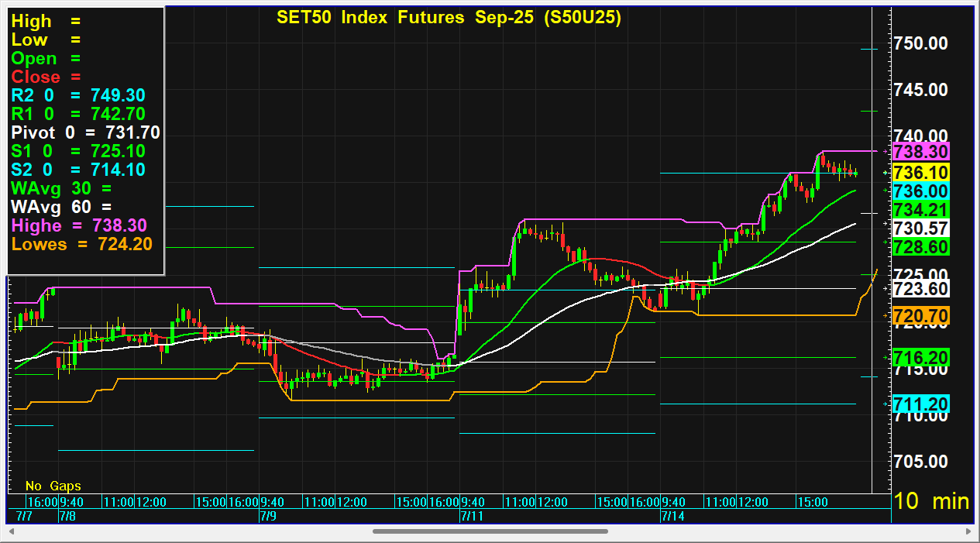Image resolution: width=980 pixels, height=543 pixels.
Task: Click the green 716.20 price tag
Action: 921,358
